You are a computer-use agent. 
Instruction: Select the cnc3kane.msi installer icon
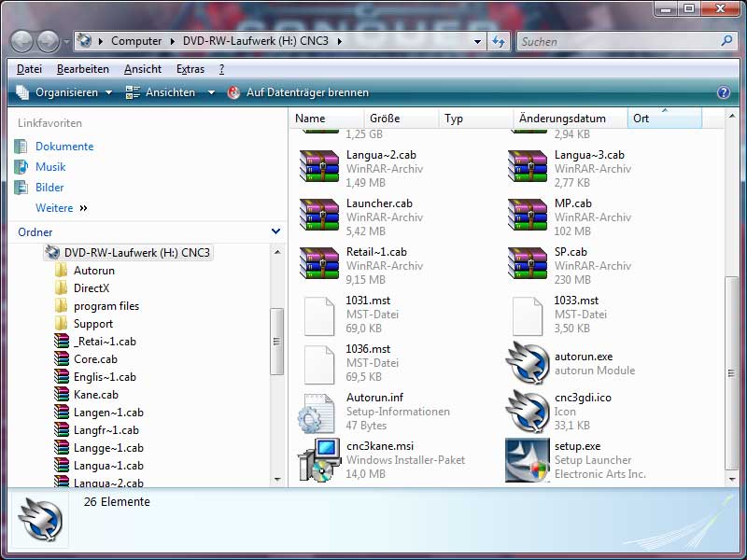(x=319, y=460)
